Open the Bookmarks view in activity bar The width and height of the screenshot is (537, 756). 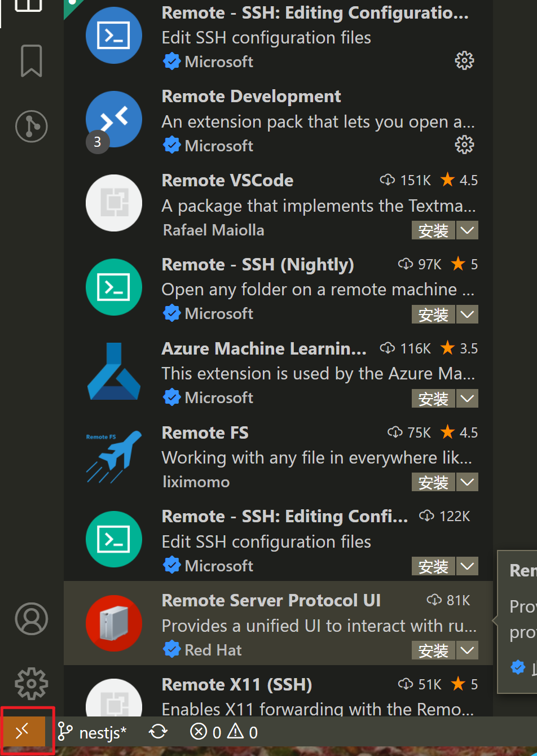[x=32, y=60]
